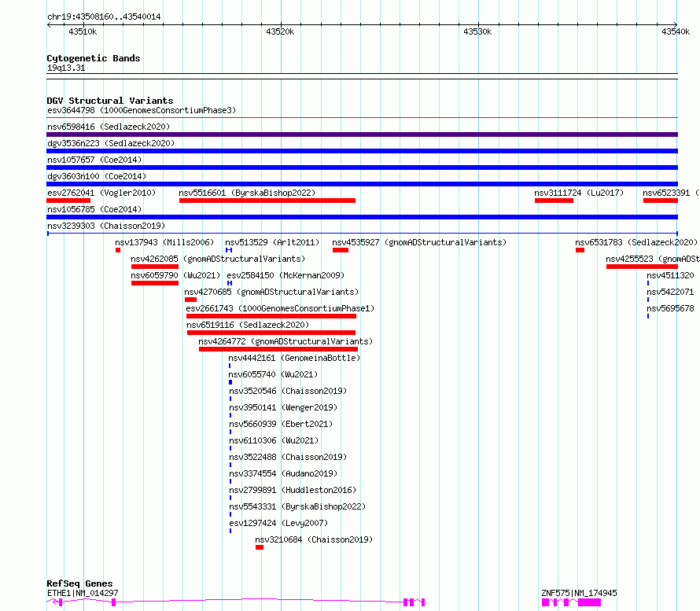
Task: Click the 43530k ruler position label
Action: 477,31
